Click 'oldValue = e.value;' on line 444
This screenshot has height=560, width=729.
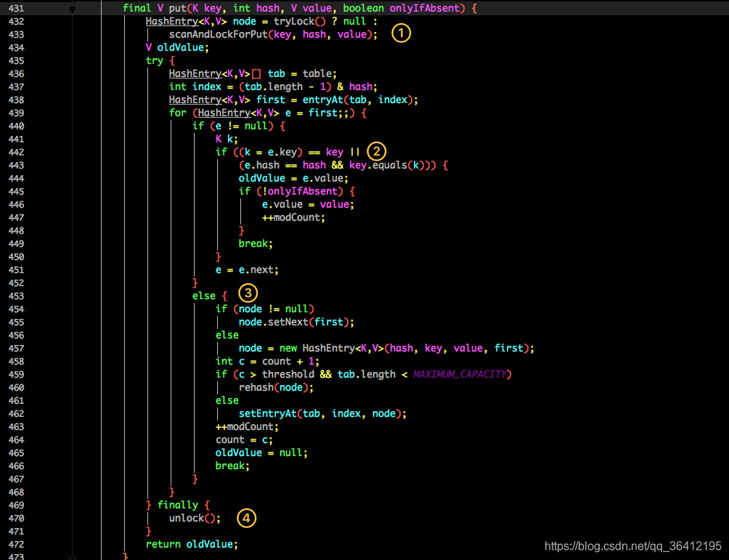[x=294, y=178]
